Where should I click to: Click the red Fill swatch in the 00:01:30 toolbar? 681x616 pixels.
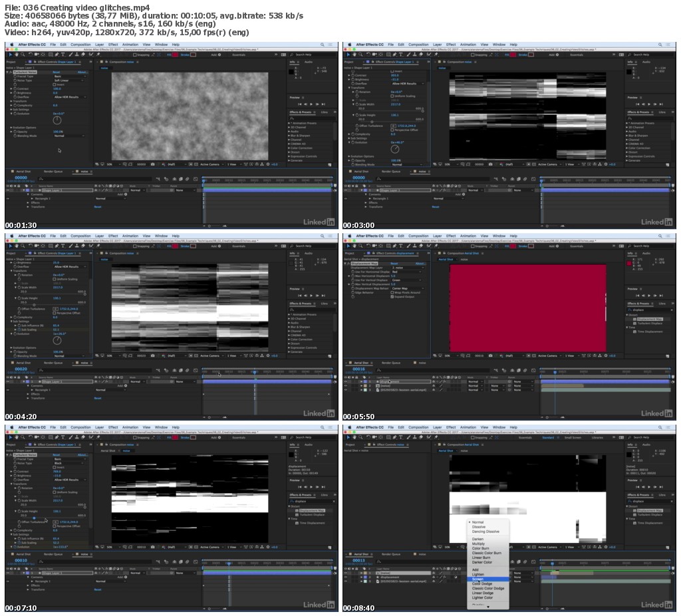pos(175,55)
